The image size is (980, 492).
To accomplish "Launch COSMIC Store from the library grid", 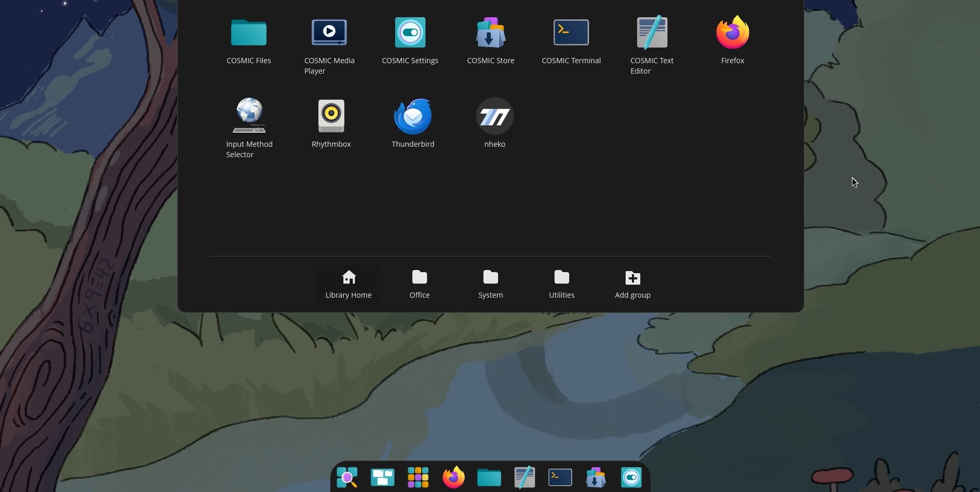I will 491,40.
